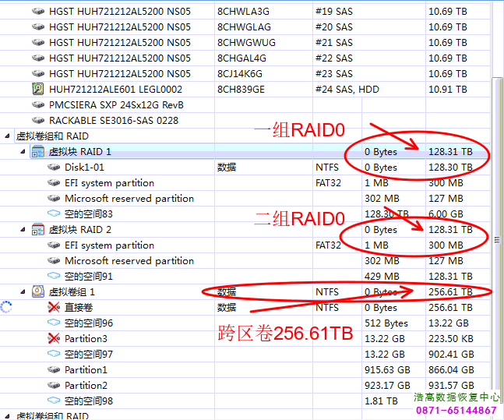Screen dimensions: 504x420
Task: Select EFI system partition under RAID 2
Action: 109,245
